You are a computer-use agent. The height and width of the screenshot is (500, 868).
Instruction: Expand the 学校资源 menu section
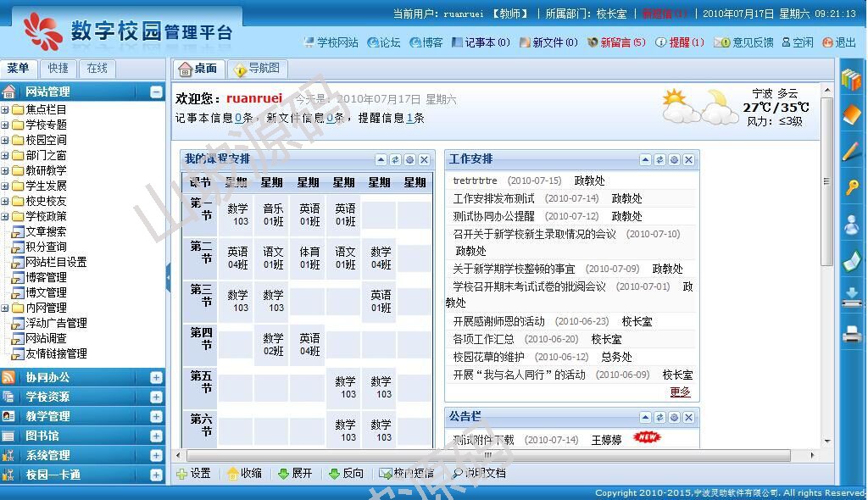click(157, 397)
